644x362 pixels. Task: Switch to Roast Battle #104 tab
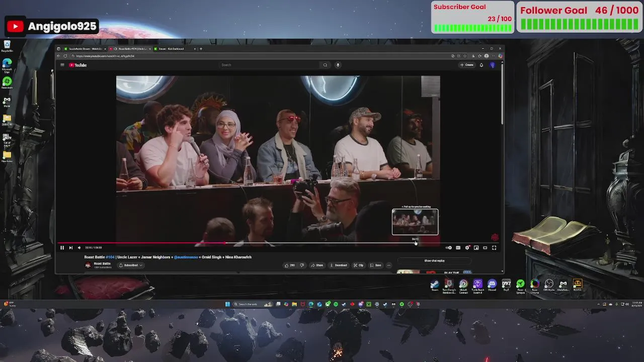[x=130, y=49]
